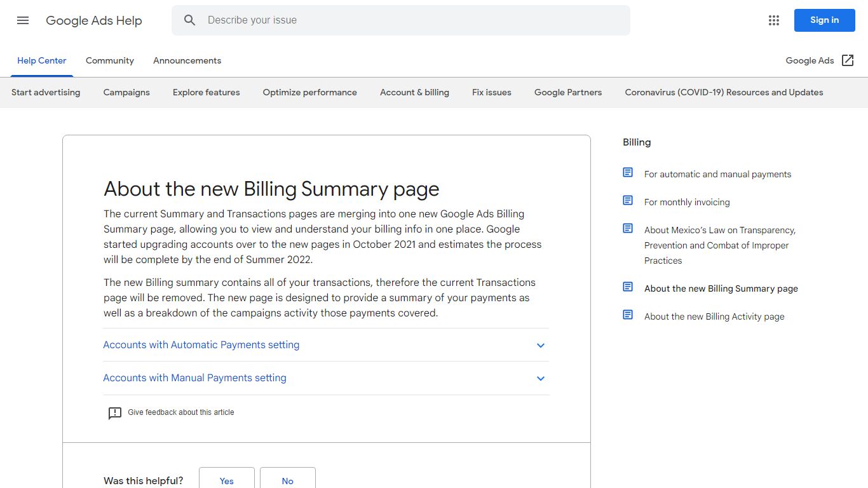
Task: Open the Start advertising category
Action: point(46,93)
